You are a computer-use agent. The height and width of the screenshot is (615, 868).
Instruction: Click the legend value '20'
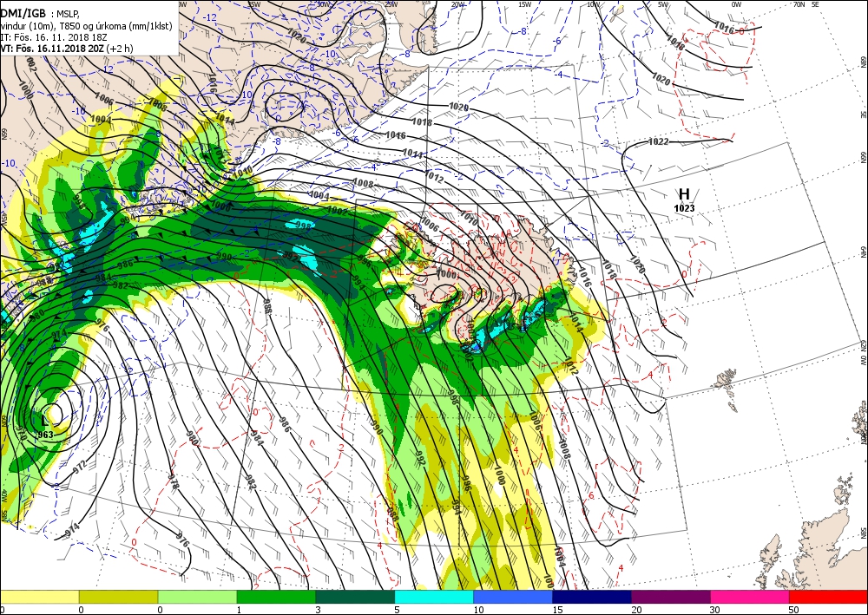click(x=636, y=610)
